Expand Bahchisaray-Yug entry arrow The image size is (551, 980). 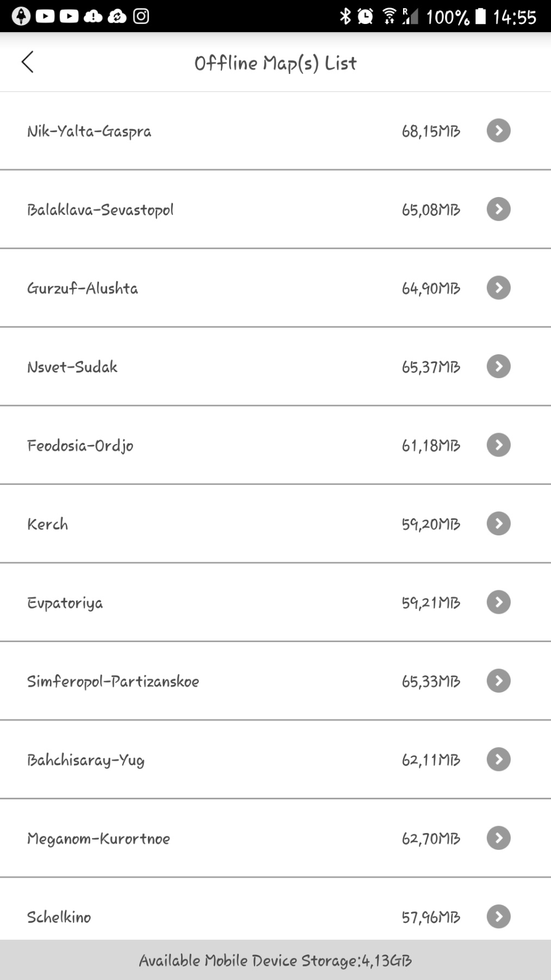(498, 760)
